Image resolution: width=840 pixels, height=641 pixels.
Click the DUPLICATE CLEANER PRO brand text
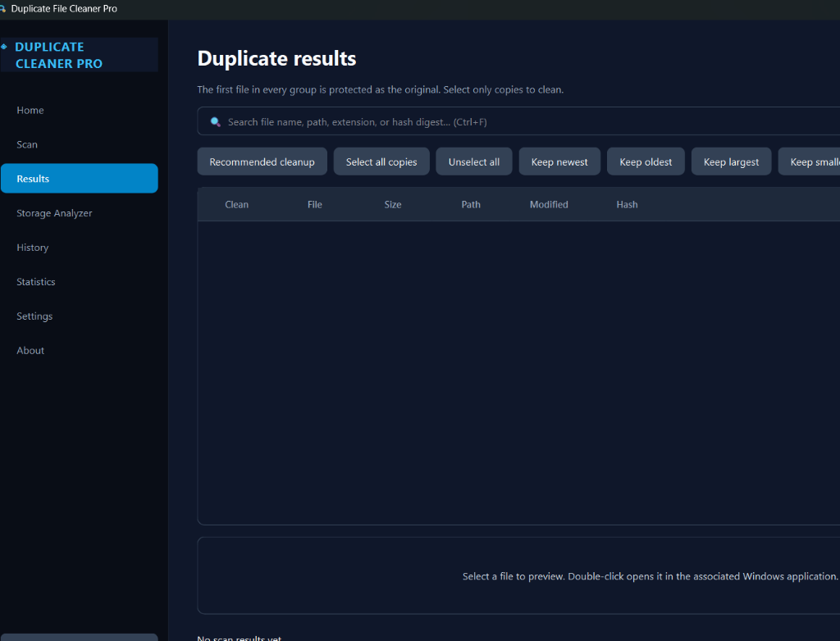59,55
